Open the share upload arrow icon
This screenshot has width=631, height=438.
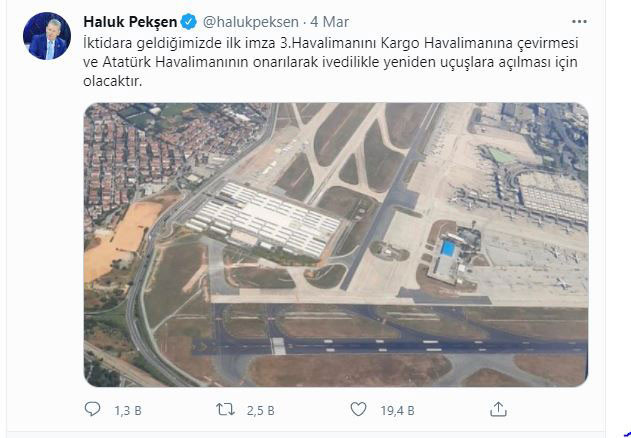pos(498,409)
